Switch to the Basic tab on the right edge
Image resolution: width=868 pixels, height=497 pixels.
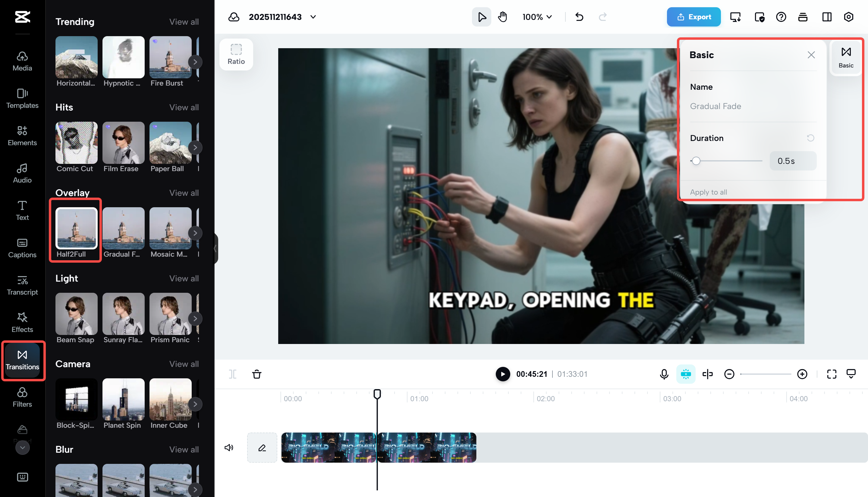[x=846, y=56]
